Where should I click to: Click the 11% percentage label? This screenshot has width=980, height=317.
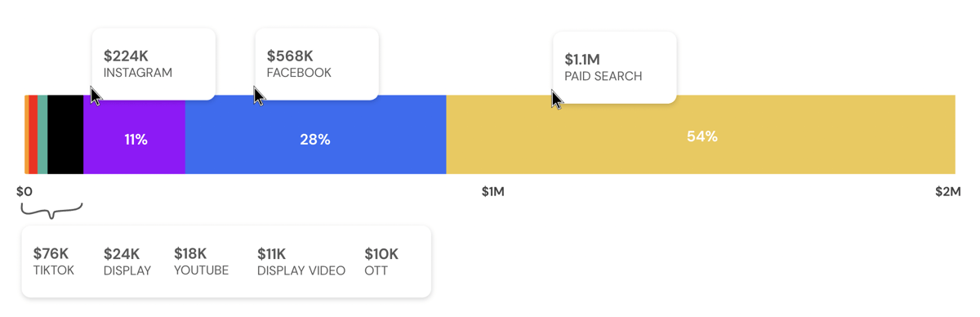(136, 140)
